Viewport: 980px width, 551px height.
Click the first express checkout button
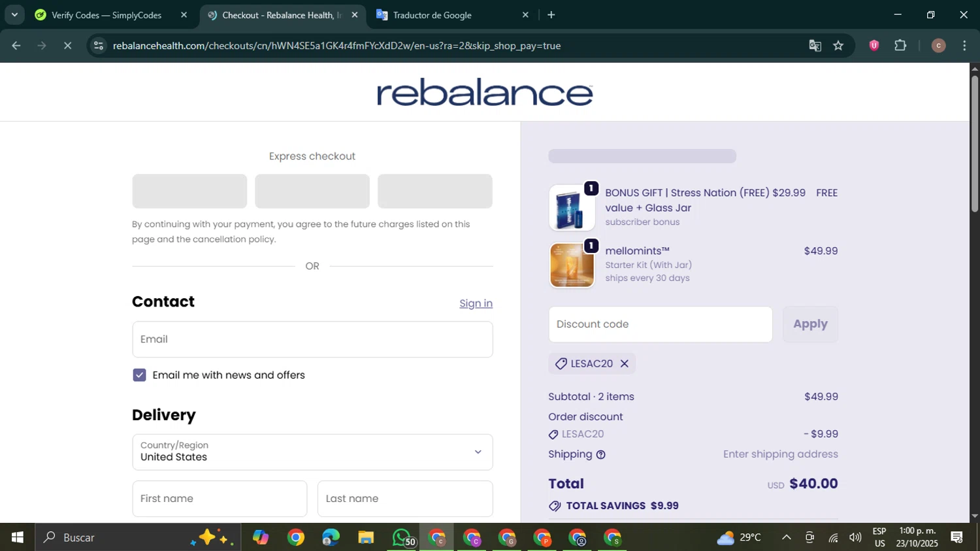189,191
